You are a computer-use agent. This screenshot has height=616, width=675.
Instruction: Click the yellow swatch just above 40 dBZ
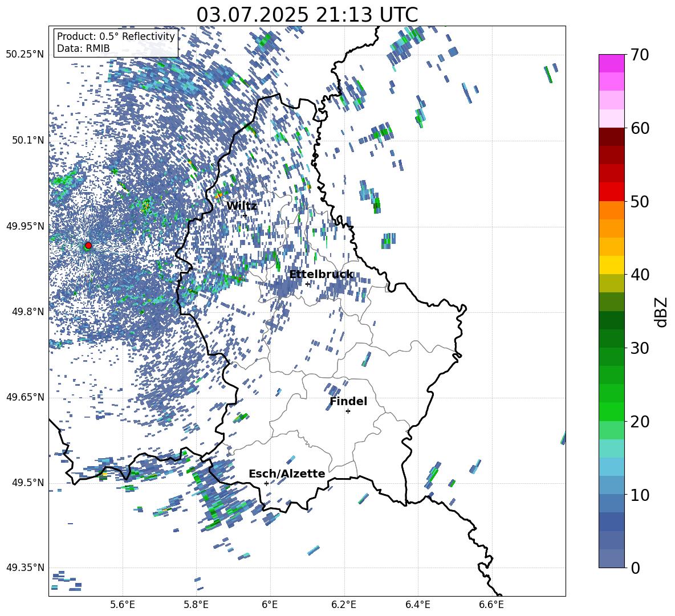pyautogui.click(x=612, y=265)
